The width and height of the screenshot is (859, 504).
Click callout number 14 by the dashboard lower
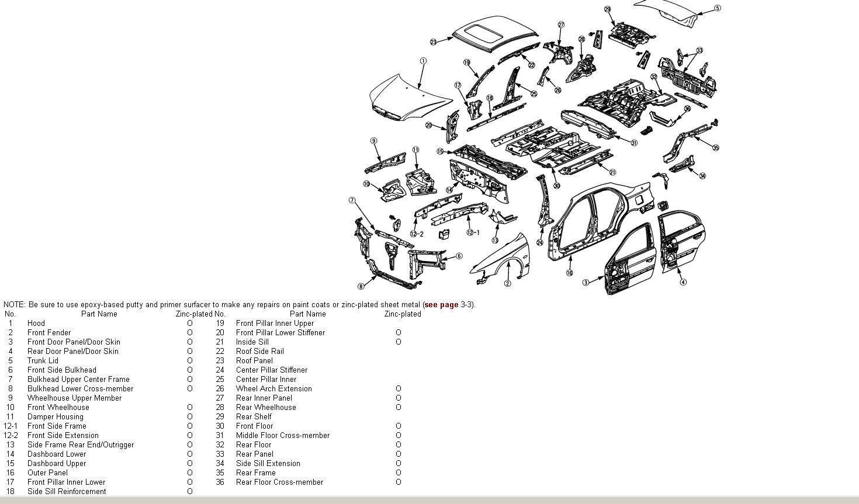coord(449,189)
